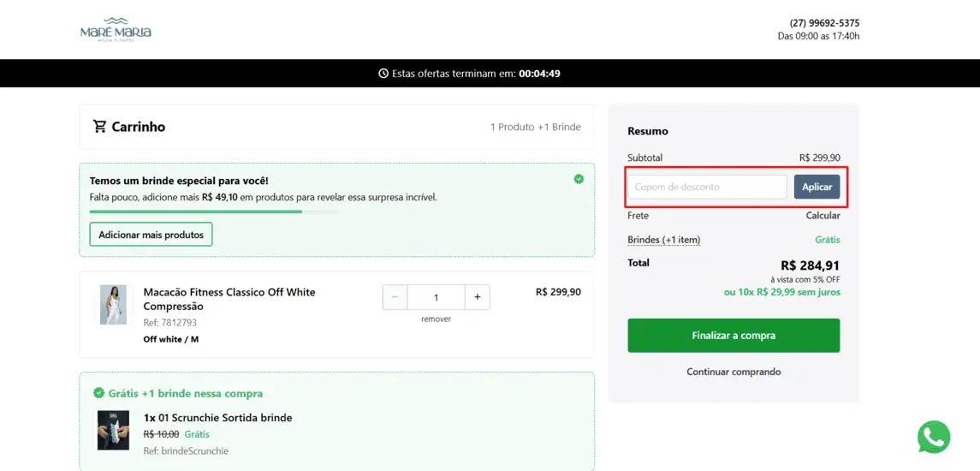Click the Cupom de desconto field
Screen dimensions: 980x471
[x=706, y=187]
